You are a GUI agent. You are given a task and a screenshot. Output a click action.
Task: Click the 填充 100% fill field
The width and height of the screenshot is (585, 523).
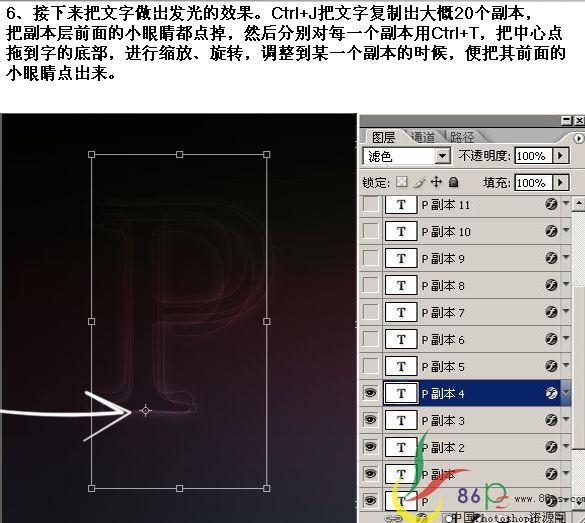(x=534, y=183)
